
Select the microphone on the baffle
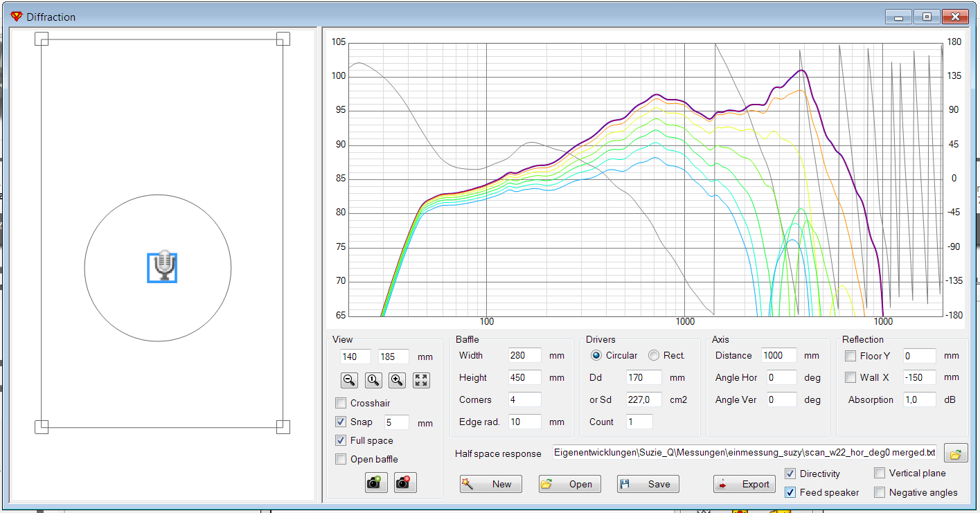coord(162,267)
